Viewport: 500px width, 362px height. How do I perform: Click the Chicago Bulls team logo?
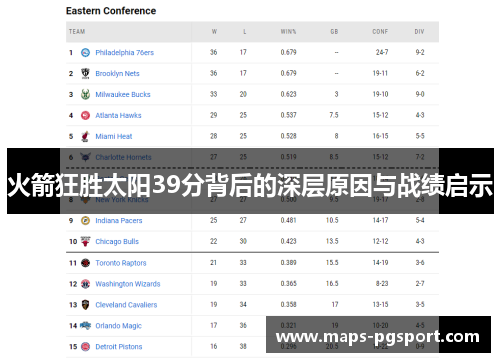[85, 241]
